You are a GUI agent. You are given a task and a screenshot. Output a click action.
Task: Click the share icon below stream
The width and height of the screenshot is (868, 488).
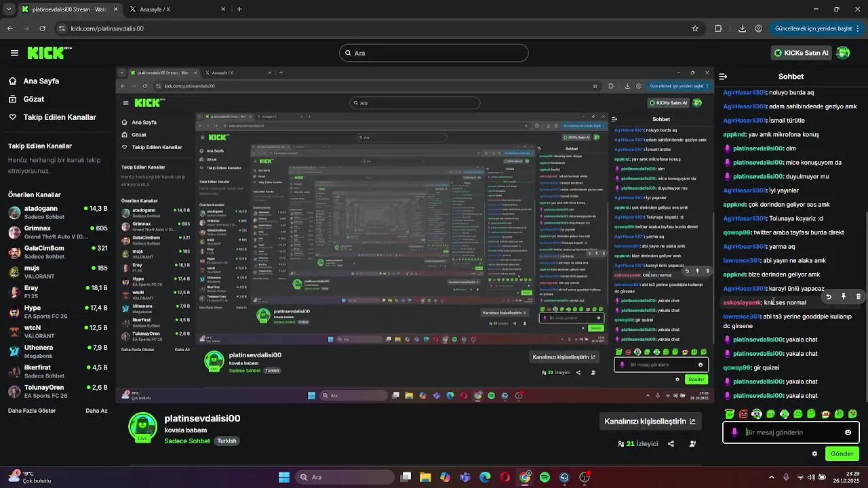[x=671, y=444]
